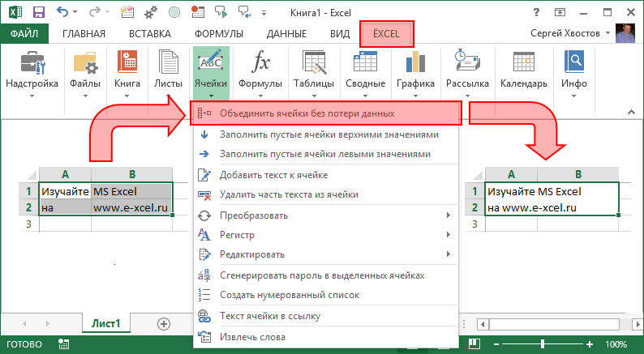Expand the Преобразовать submenu
644x354 pixels.
tap(326, 215)
